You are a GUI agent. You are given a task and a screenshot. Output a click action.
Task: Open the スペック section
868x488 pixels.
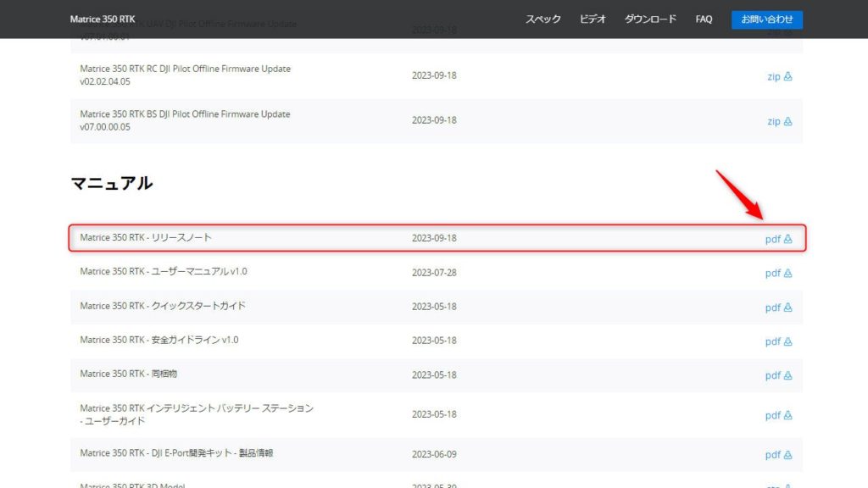tap(542, 19)
